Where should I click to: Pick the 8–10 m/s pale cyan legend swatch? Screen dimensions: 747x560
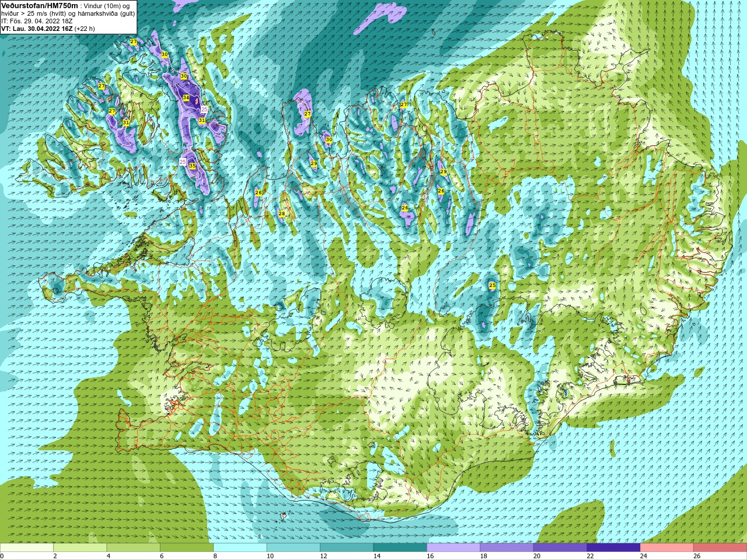[240, 548]
